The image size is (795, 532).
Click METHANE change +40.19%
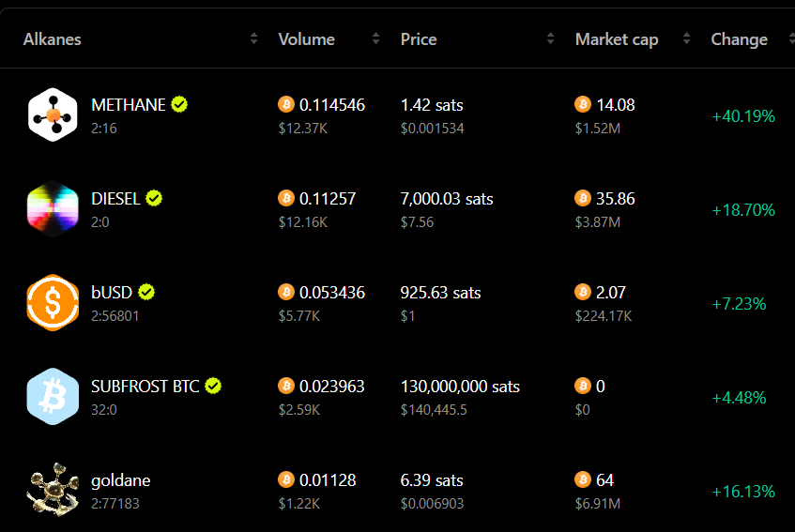[x=743, y=116]
